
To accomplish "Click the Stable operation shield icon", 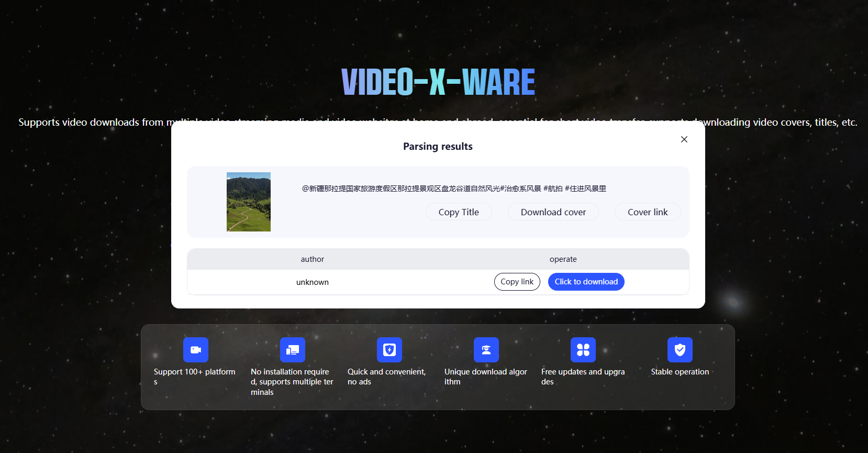I will point(680,350).
